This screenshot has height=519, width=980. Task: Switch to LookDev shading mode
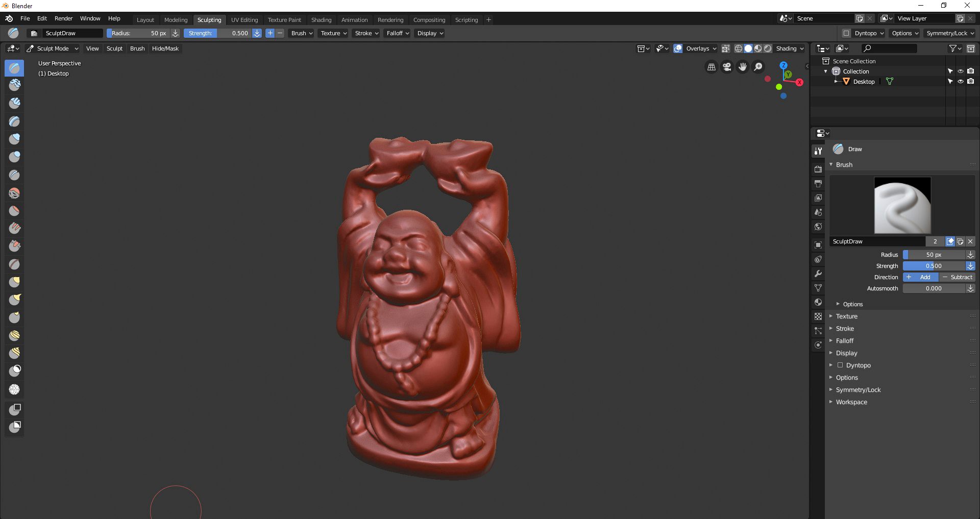[758, 48]
